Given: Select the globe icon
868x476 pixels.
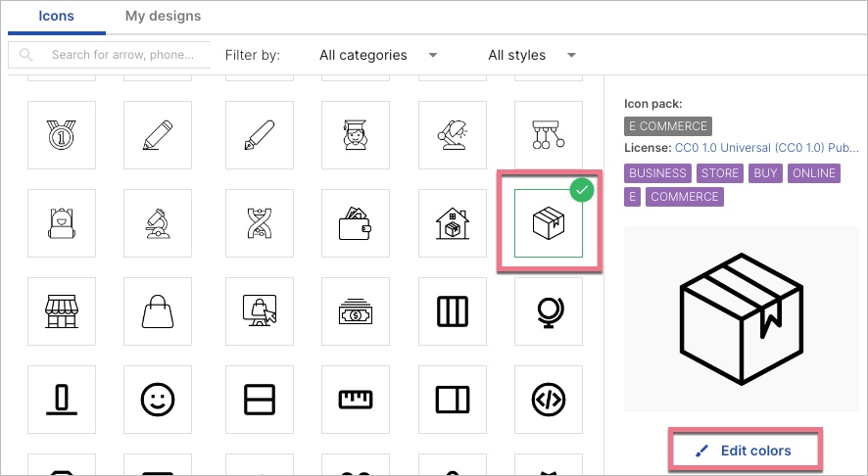Looking at the screenshot, I should [548, 311].
